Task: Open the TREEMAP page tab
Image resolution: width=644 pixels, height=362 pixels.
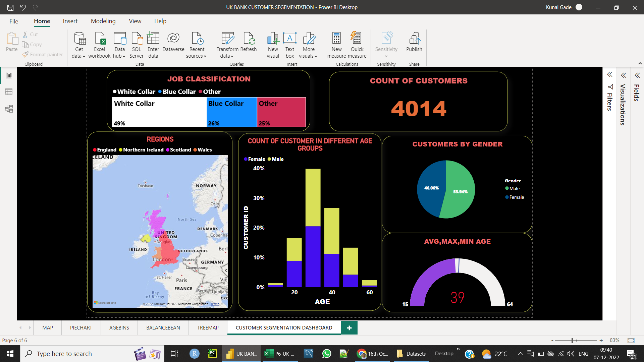Action: click(x=207, y=327)
